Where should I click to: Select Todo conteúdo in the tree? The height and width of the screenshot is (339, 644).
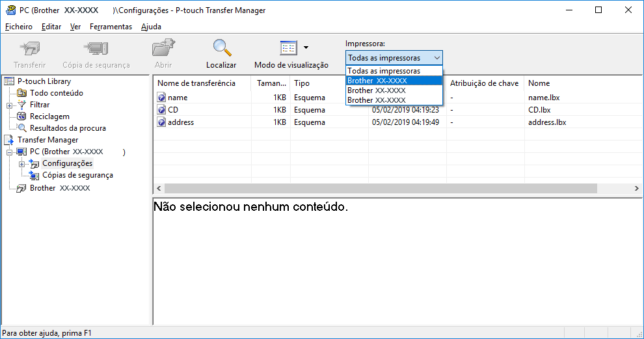click(56, 93)
